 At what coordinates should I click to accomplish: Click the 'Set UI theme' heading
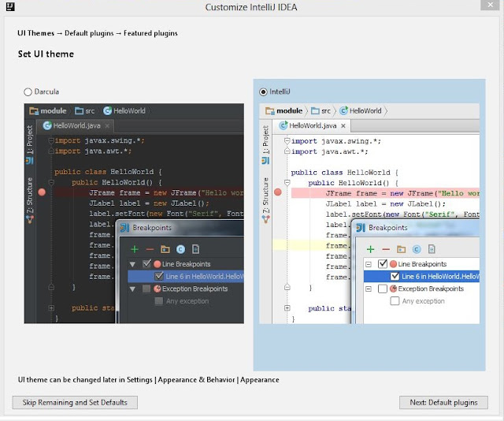pos(46,54)
